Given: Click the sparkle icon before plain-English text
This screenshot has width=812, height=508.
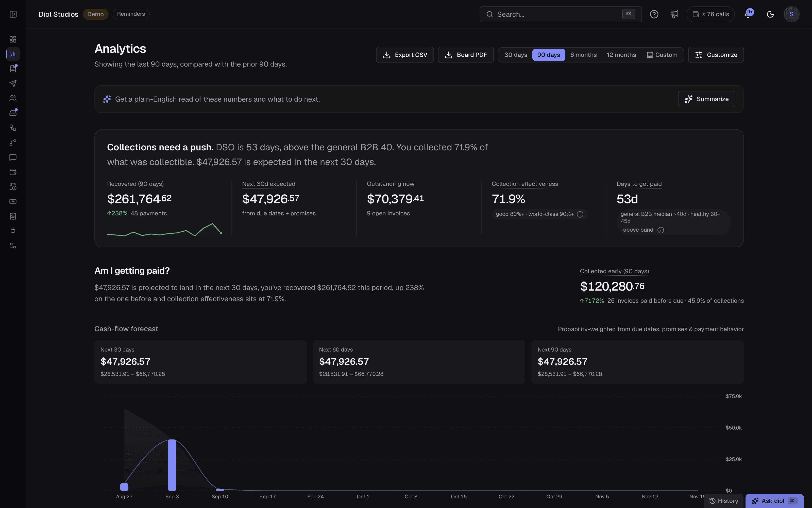Looking at the screenshot, I should click(107, 99).
